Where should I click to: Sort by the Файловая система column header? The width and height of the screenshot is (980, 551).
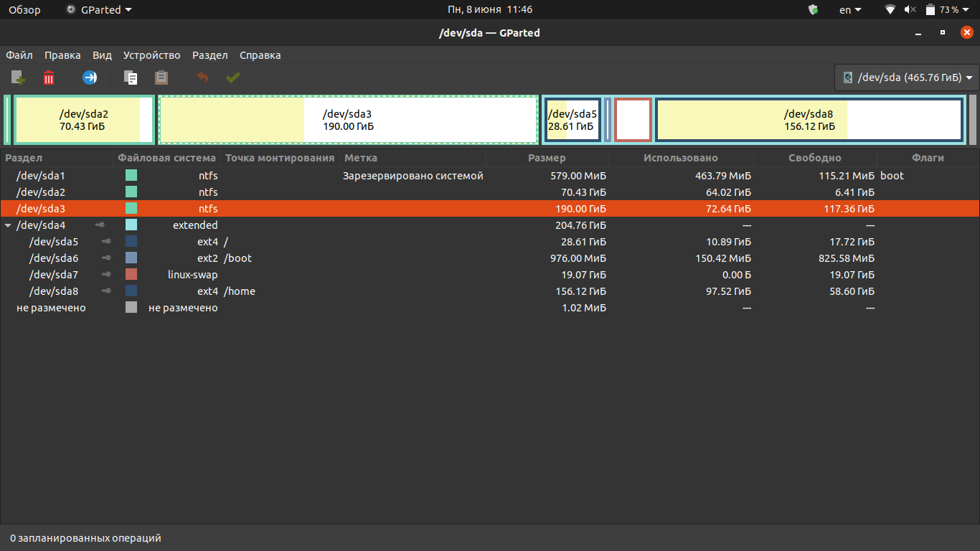167,158
